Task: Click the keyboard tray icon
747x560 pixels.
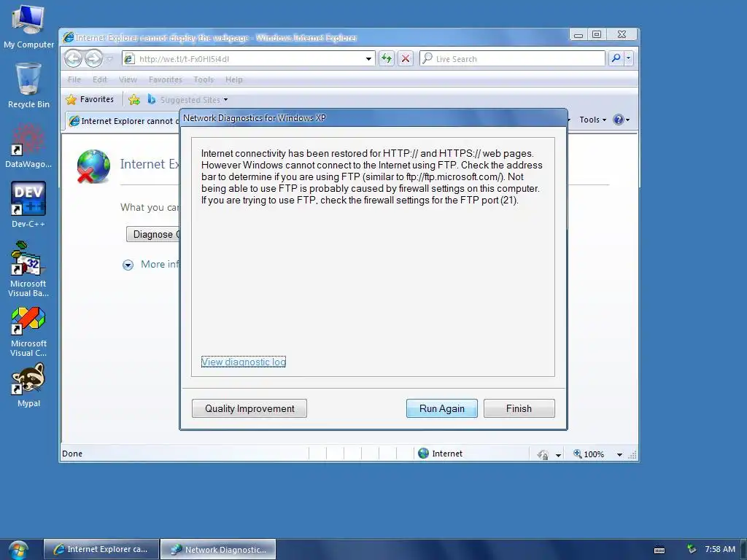Action: tap(659, 550)
